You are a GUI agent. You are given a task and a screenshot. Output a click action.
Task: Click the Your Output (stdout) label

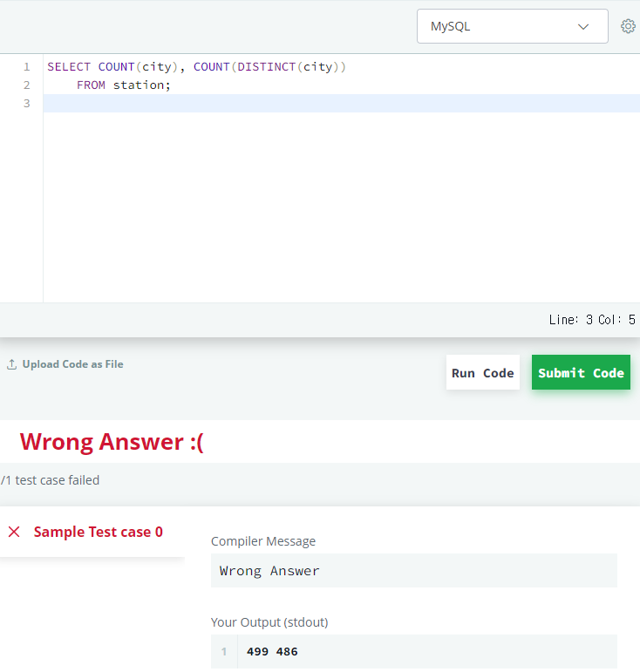coord(269,622)
